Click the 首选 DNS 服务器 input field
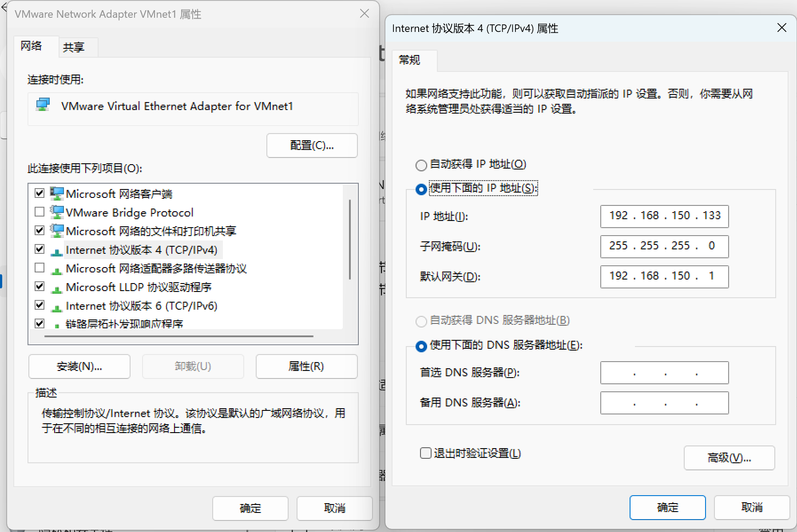Image resolution: width=797 pixels, height=532 pixels. [x=664, y=373]
